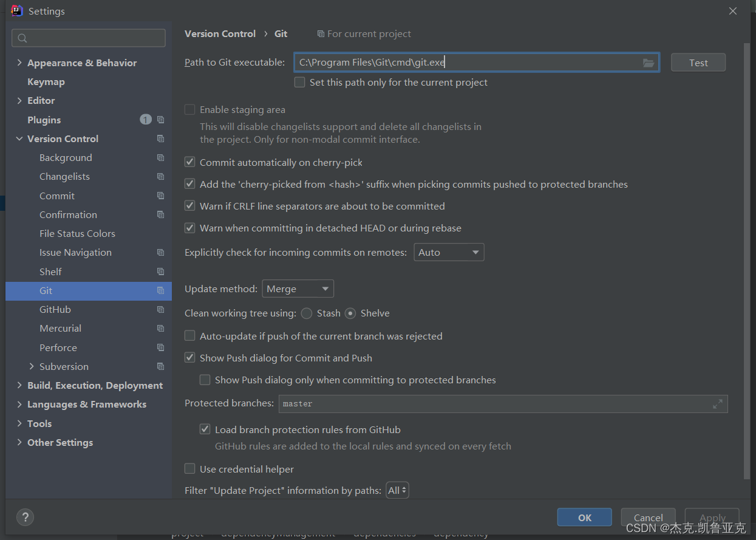Click the OK button

585,518
